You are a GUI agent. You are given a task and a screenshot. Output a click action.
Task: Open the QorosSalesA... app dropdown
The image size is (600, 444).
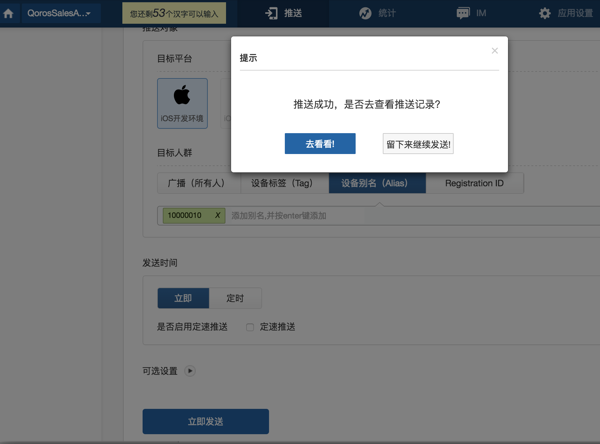[x=61, y=13]
